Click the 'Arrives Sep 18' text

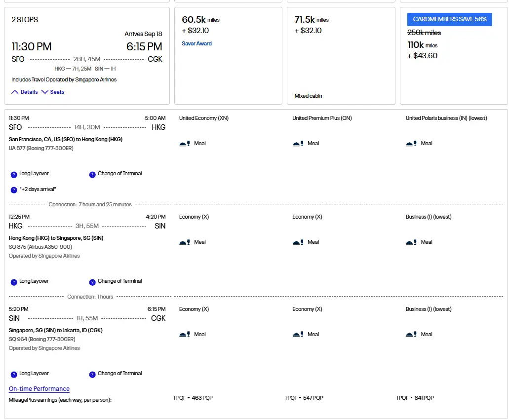(x=143, y=34)
